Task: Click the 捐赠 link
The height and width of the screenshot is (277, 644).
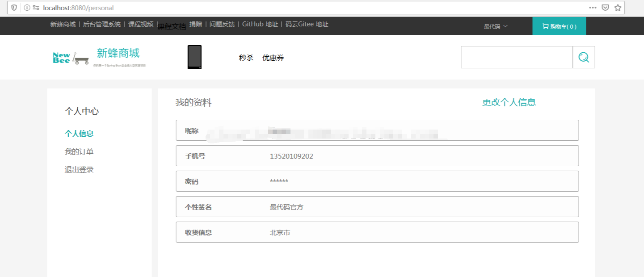Action: click(x=196, y=24)
